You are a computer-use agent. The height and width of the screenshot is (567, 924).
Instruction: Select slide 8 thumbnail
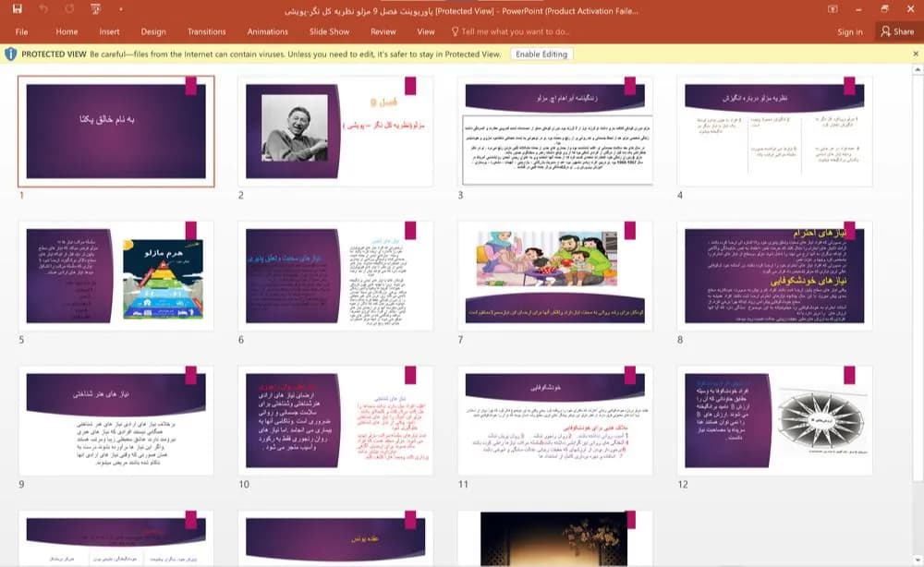(774, 275)
